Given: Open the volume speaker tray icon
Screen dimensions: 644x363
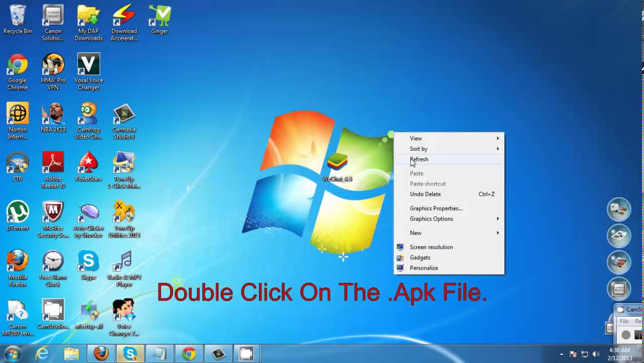Looking at the screenshot, I should pos(596,354).
